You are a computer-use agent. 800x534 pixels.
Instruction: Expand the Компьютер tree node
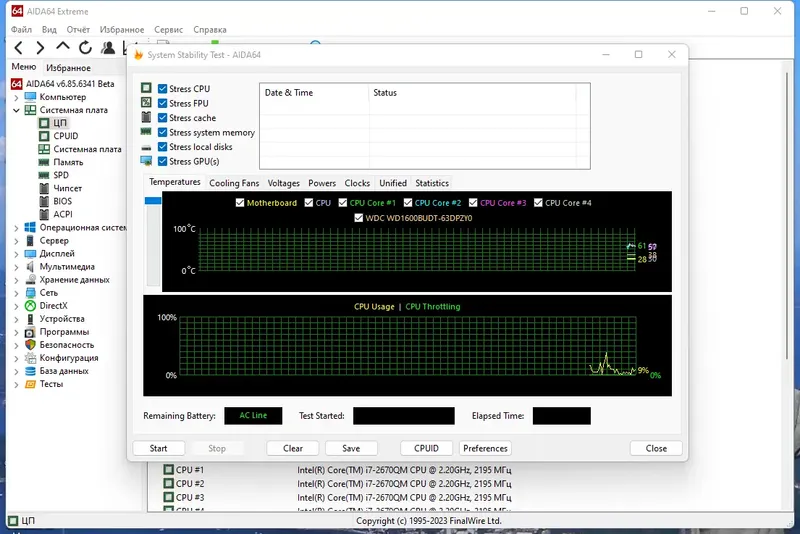coord(16,97)
